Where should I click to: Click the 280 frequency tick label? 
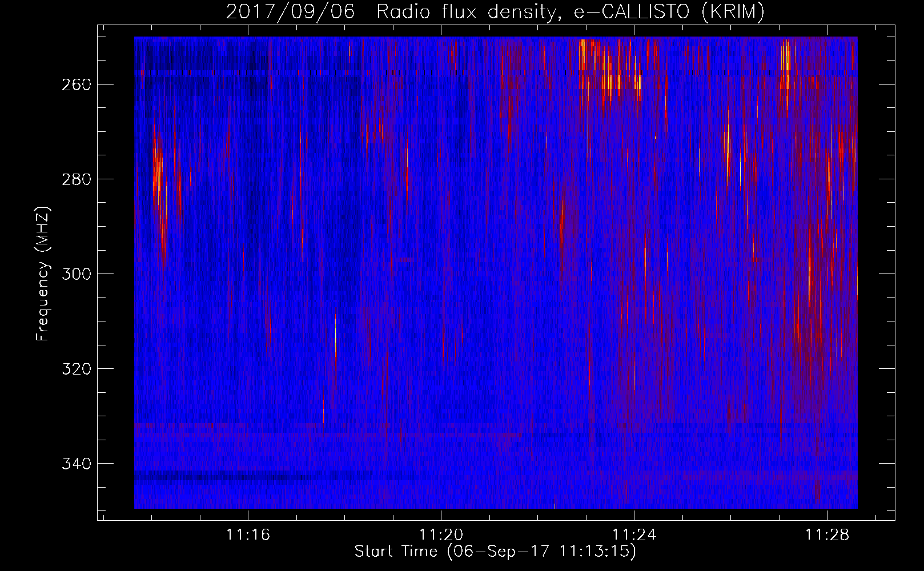tap(76, 179)
